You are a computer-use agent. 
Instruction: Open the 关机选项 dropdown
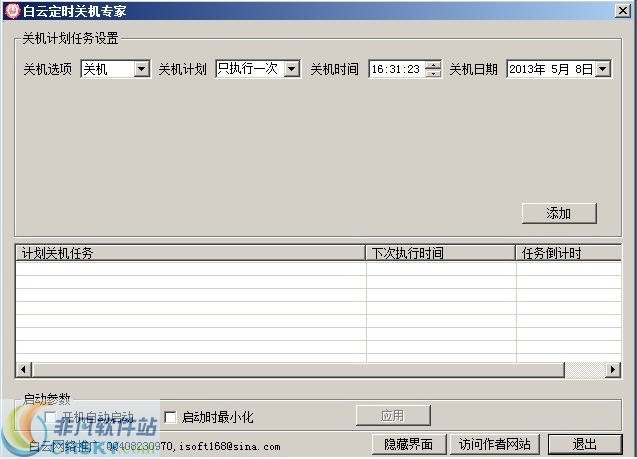(141, 69)
